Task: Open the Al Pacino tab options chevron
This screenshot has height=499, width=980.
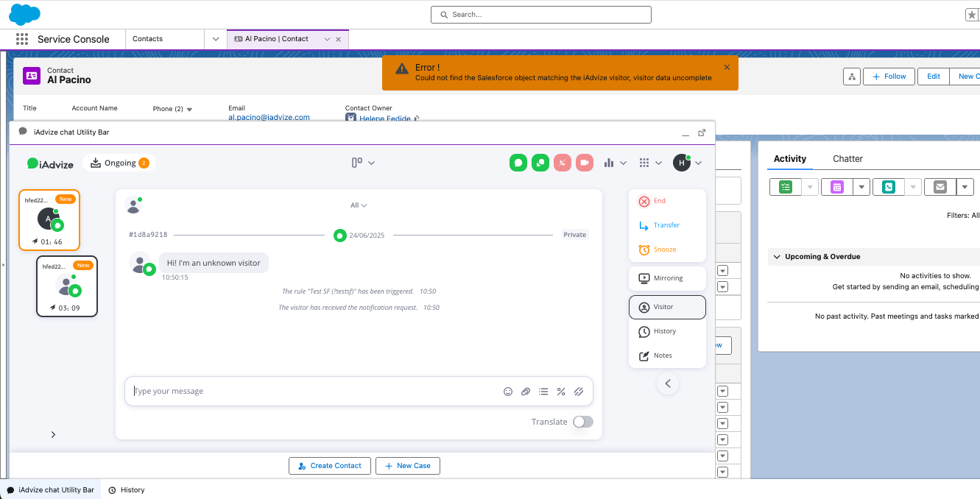Action: 327,39
